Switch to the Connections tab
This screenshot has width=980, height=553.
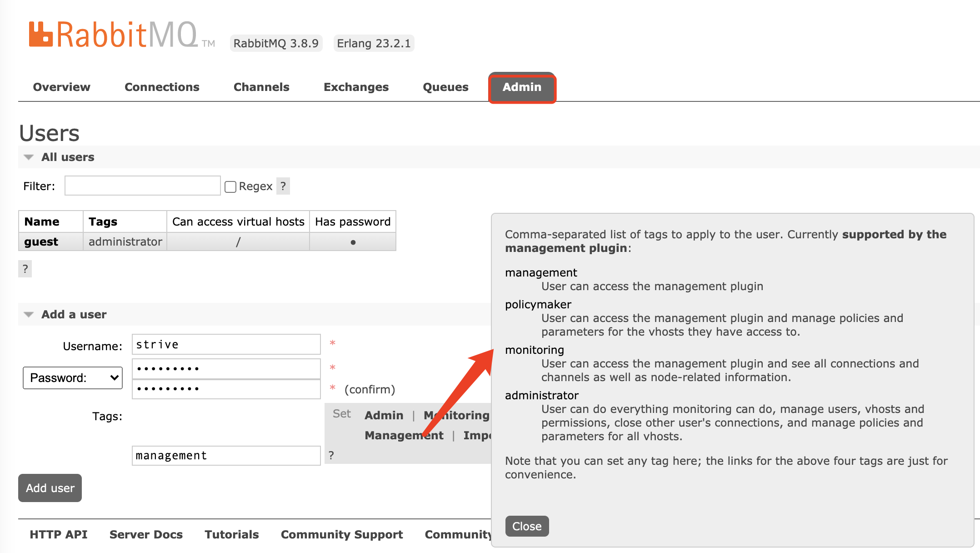pyautogui.click(x=162, y=87)
